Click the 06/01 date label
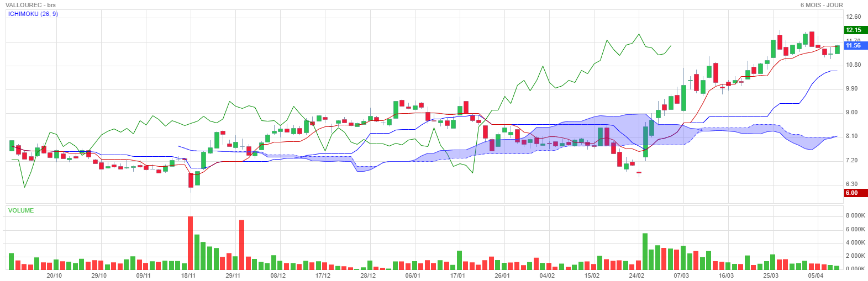 coord(413,275)
